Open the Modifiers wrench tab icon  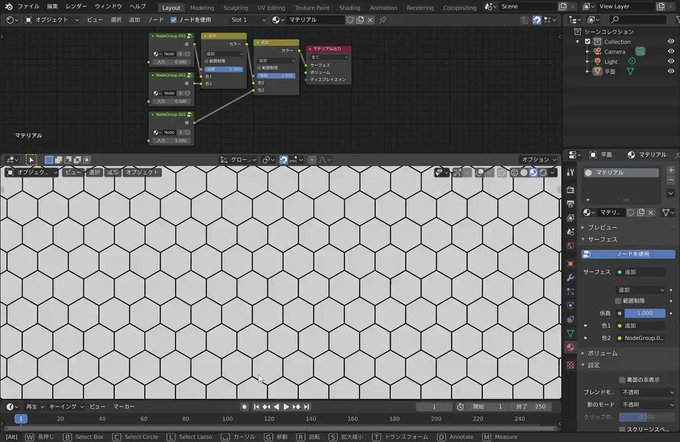point(571,278)
